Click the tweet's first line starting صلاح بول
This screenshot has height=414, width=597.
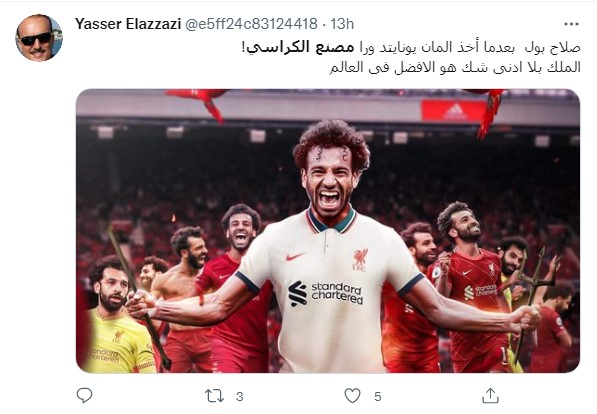click(x=411, y=48)
